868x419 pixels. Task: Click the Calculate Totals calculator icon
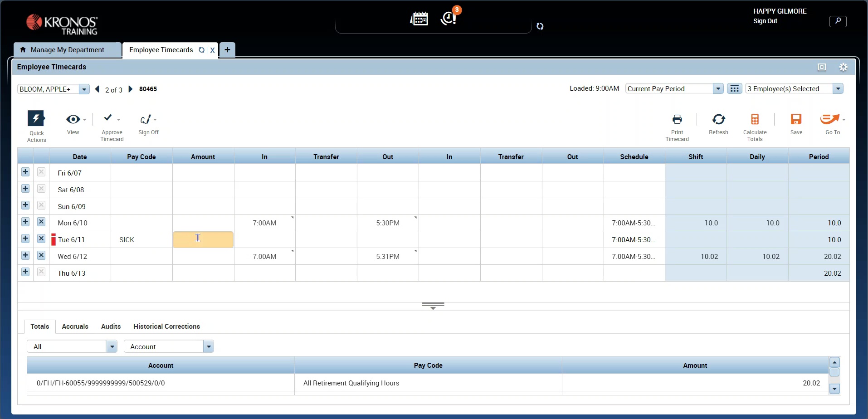[755, 119]
